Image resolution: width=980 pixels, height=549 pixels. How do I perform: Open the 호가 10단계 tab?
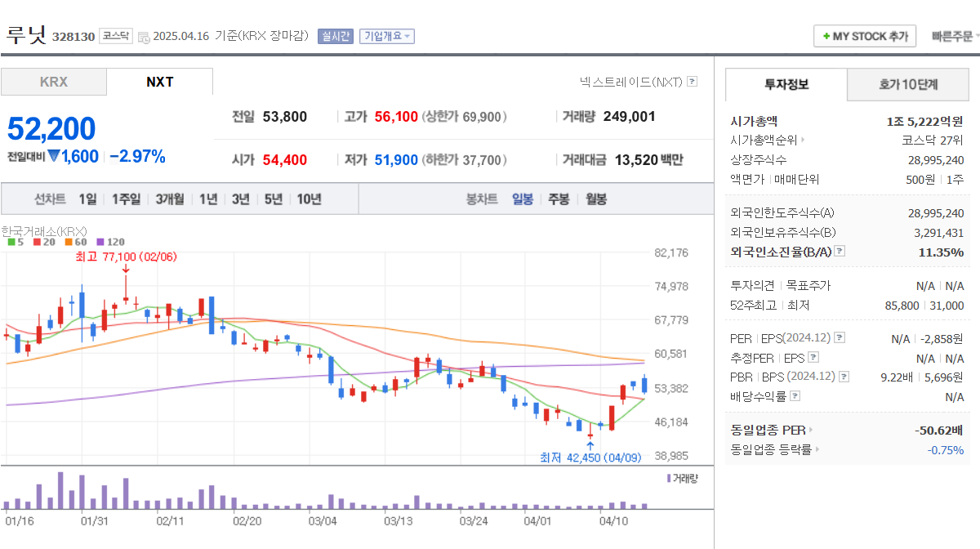click(908, 84)
